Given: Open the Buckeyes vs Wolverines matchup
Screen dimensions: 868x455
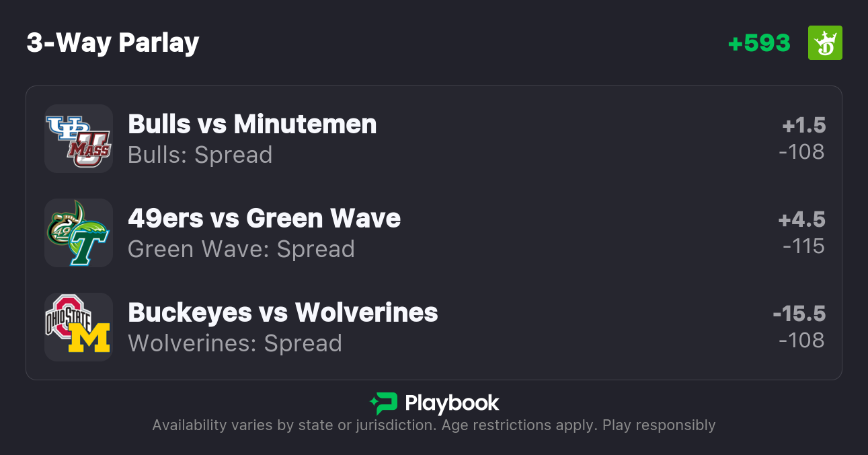Looking at the screenshot, I should pos(283,312).
